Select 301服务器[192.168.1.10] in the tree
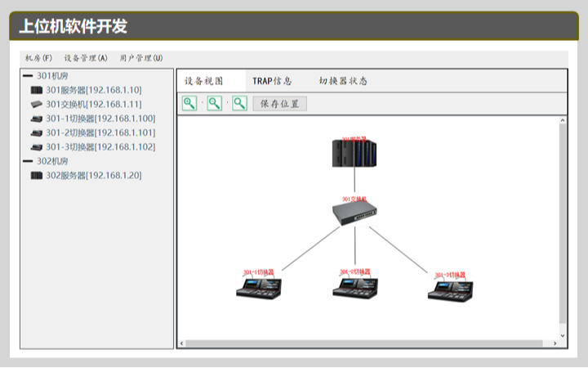 pyautogui.click(x=94, y=90)
